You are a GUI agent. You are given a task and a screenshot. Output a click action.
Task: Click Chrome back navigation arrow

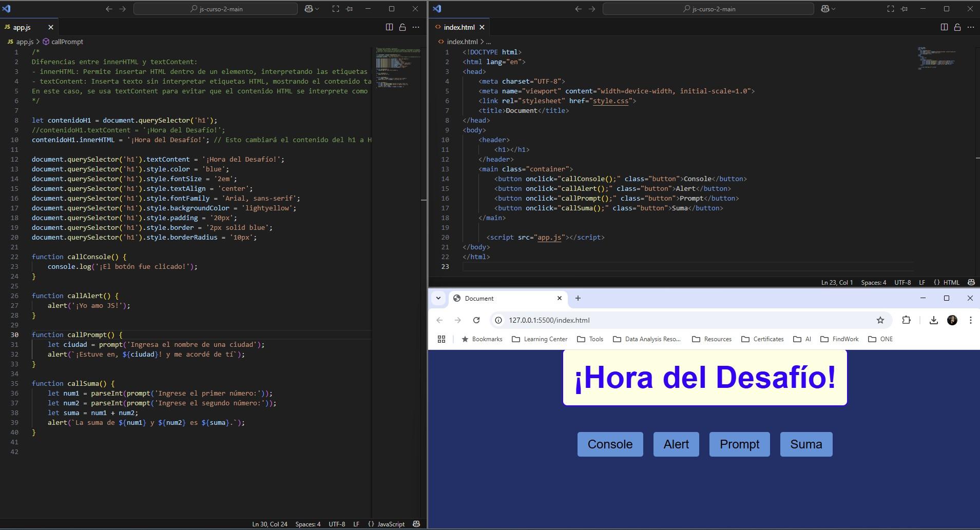439,320
